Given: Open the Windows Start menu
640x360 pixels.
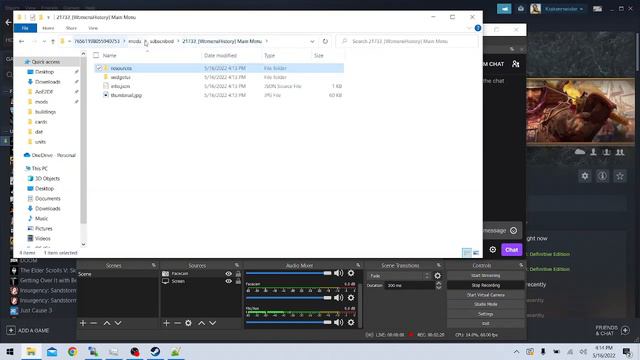Looking at the screenshot, I should click(10, 351).
